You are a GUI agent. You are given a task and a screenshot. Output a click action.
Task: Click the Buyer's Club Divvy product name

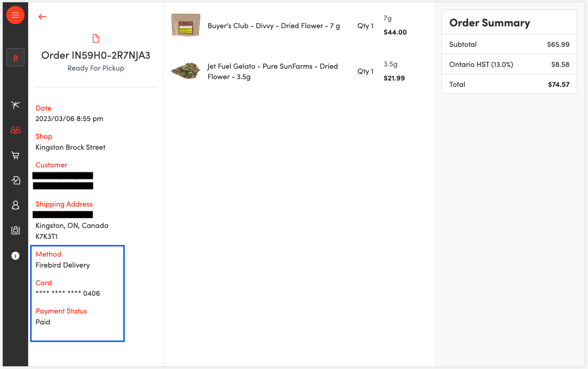[x=274, y=26]
